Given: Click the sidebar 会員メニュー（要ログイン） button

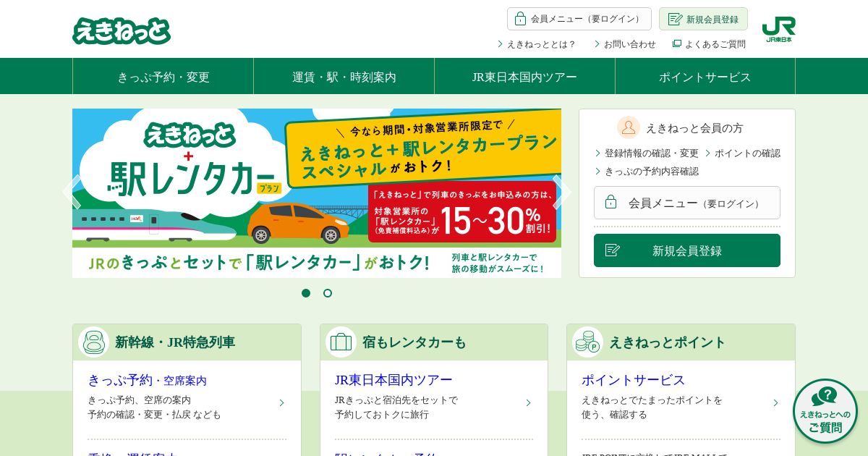Looking at the screenshot, I should (687, 203).
